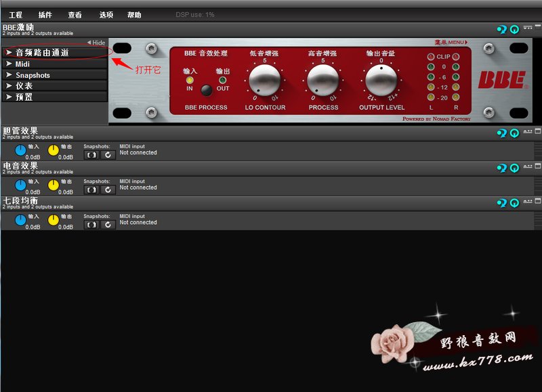Viewport: 542px width, 392px height.
Task: Click the blue 输入 gain knob in 电音效果
Action: point(20,186)
